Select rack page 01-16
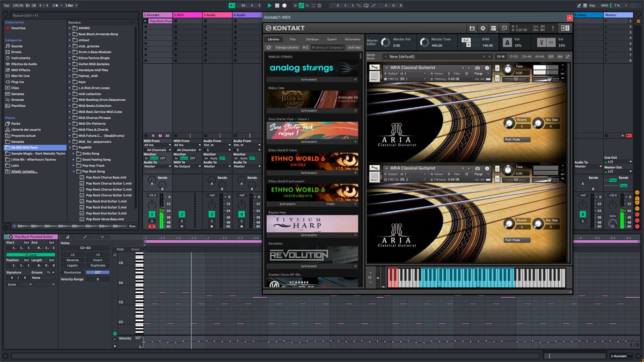The image size is (644, 362). 501,56
